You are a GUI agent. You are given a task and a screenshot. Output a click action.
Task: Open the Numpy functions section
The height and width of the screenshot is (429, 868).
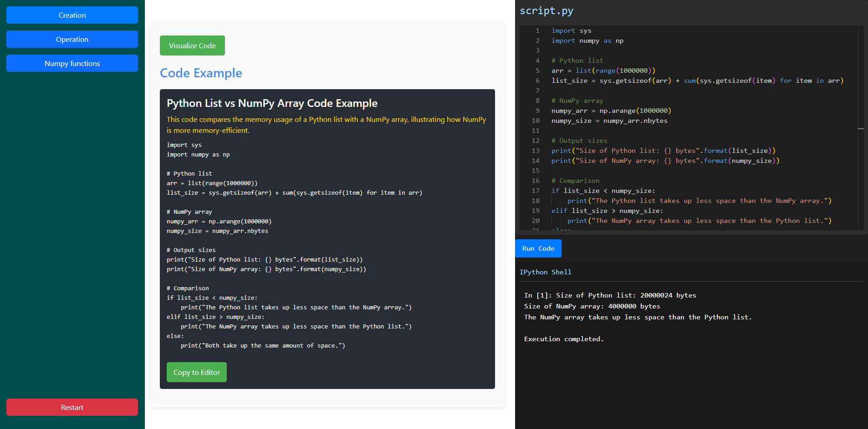pos(72,63)
